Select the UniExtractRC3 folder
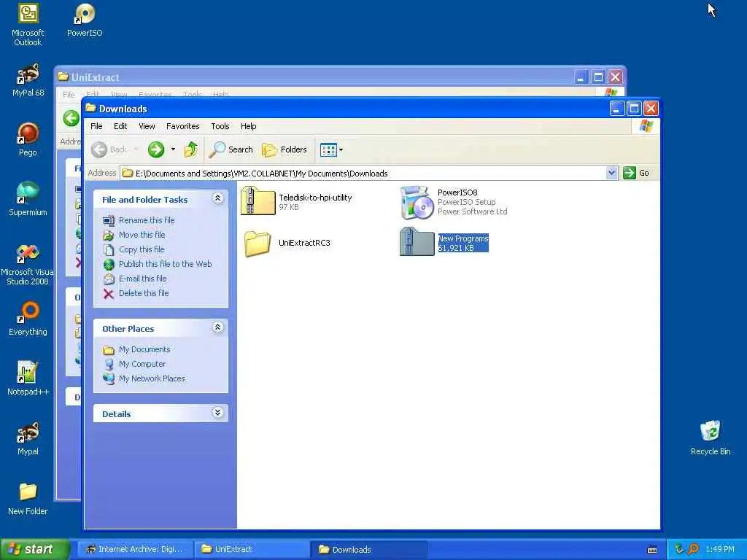The height and width of the screenshot is (560, 747). point(287,244)
